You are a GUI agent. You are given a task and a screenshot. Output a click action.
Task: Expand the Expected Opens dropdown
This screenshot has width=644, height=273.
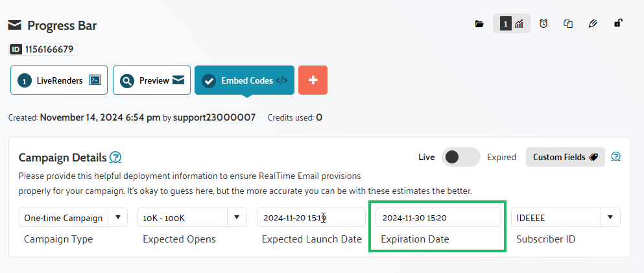click(192, 217)
